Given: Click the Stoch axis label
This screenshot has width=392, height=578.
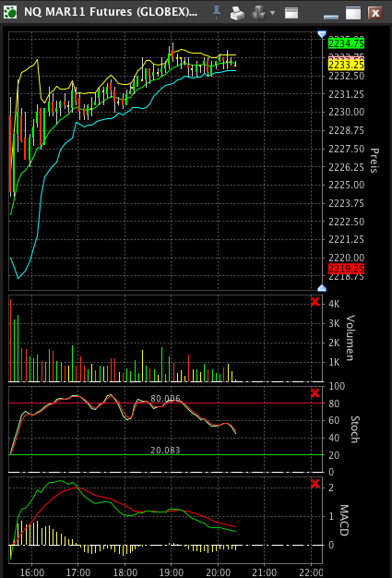Looking at the screenshot, I should pos(355,428).
